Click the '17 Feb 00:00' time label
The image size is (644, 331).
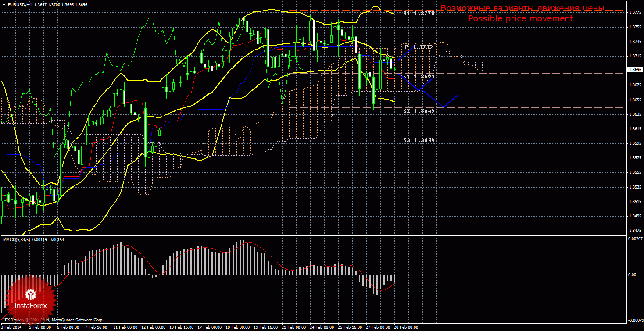click(x=209, y=327)
